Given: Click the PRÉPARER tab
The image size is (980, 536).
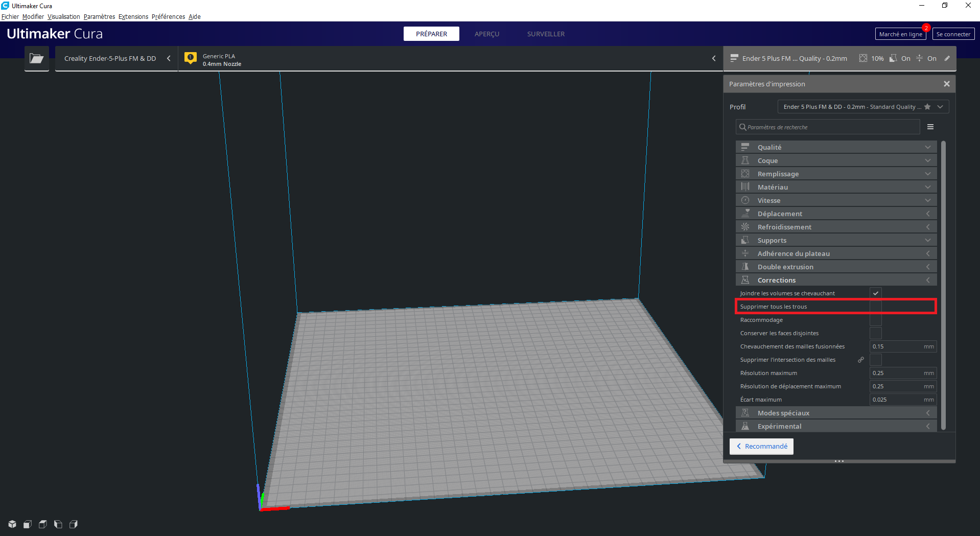Looking at the screenshot, I should (431, 34).
